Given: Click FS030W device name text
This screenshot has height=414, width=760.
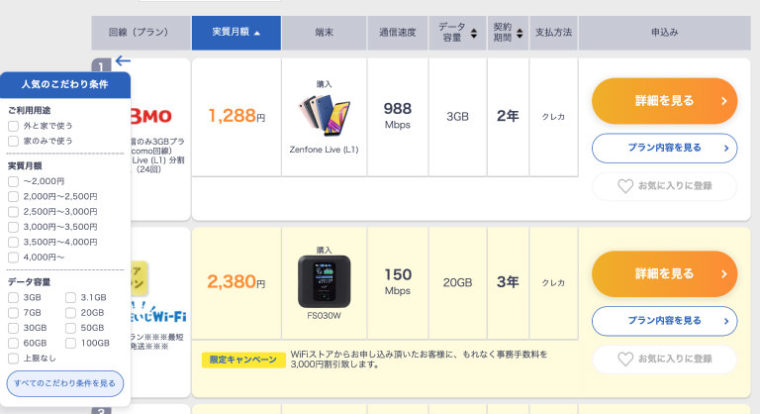Looking at the screenshot, I should click(324, 316).
